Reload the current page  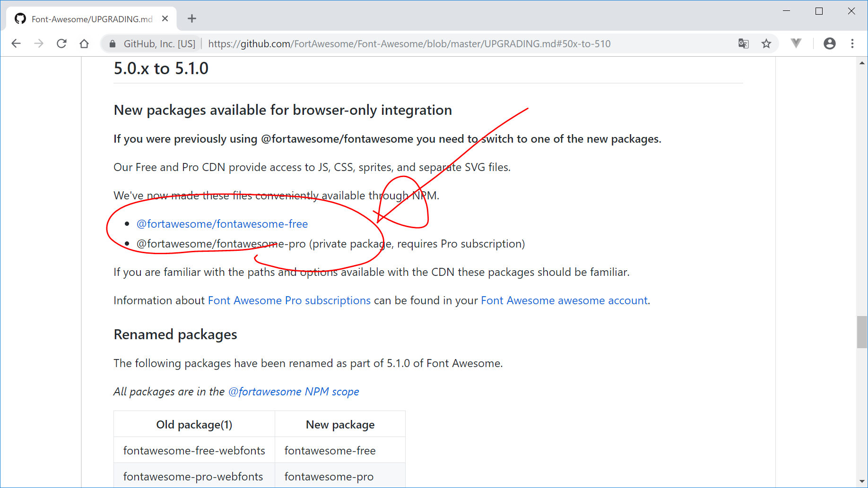pos(61,43)
